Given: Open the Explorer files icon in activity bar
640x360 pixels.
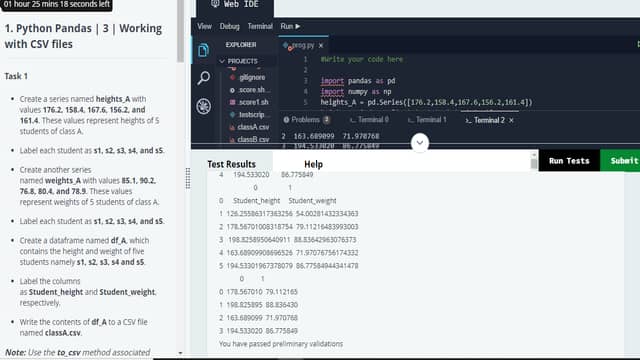Looking at the screenshot, I should [x=203, y=51].
